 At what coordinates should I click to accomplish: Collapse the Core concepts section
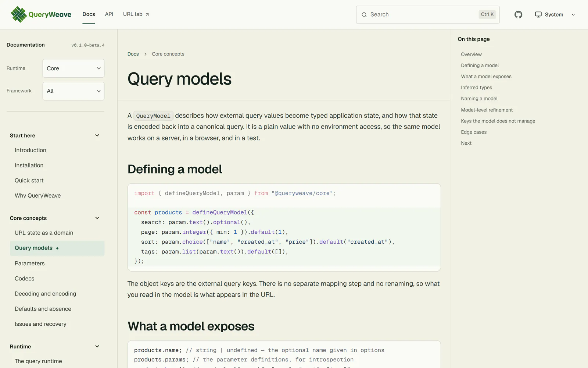[x=97, y=218]
